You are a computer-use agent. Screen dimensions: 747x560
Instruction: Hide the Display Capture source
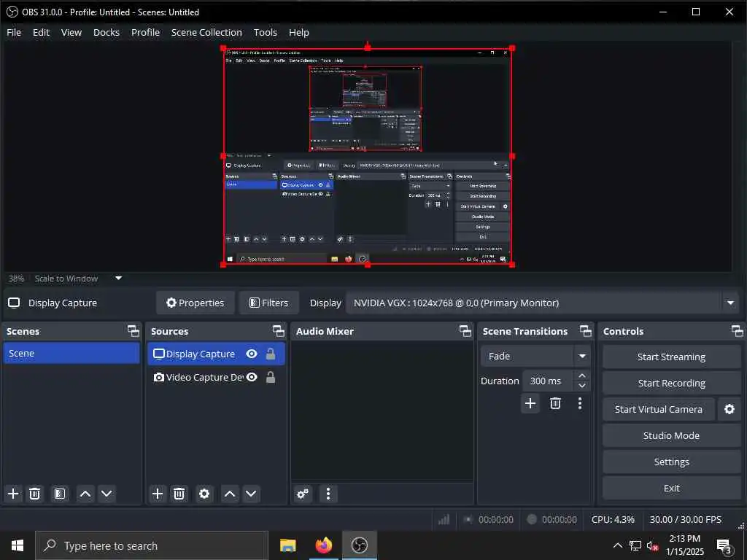click(x=252, y=354)
